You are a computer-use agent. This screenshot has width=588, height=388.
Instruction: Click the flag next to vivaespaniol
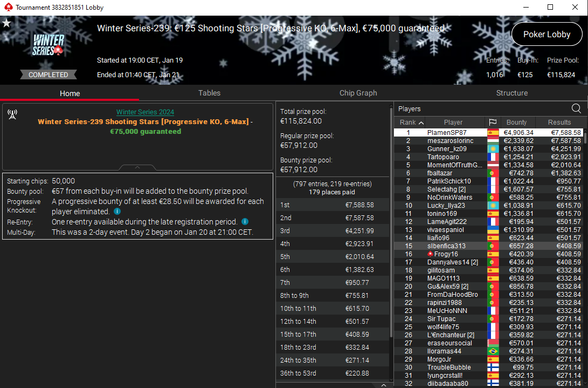coord(493,230)
